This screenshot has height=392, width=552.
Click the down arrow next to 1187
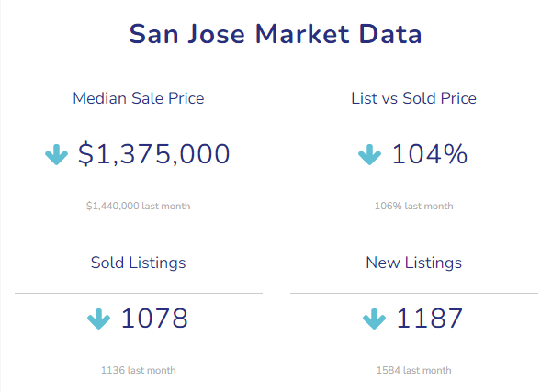374,319
